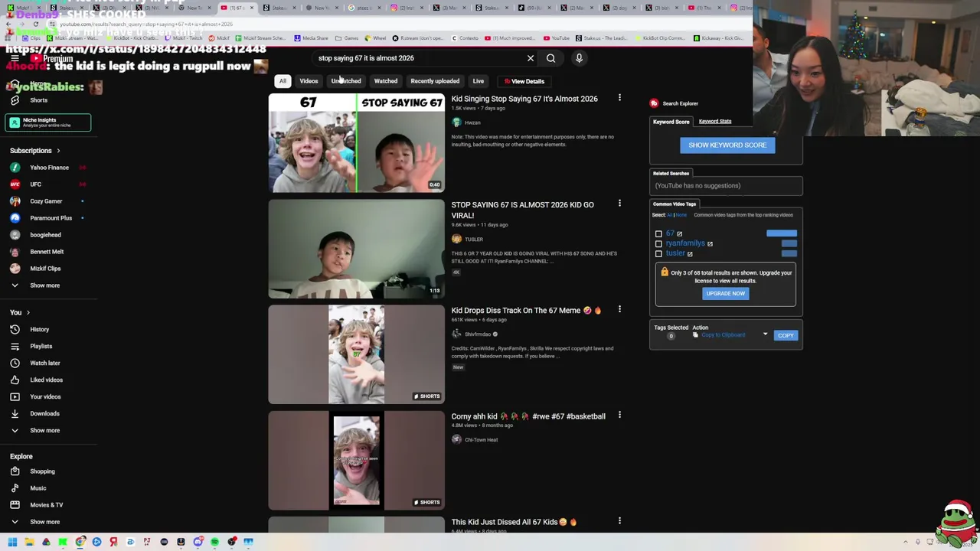Open Hwzan channel avatar

pyautogui.click(x=456, y=122)
